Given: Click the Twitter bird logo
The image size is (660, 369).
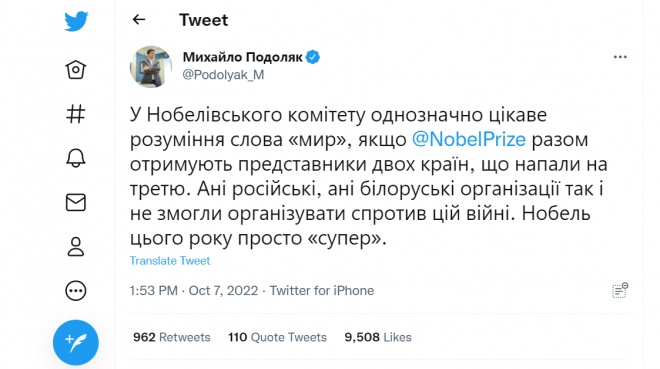Looking at the screenshot, I should (76, 21).
